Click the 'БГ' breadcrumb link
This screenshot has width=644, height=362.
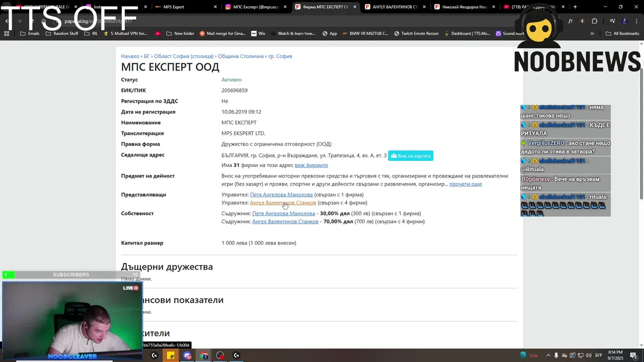tap(147, 56)
